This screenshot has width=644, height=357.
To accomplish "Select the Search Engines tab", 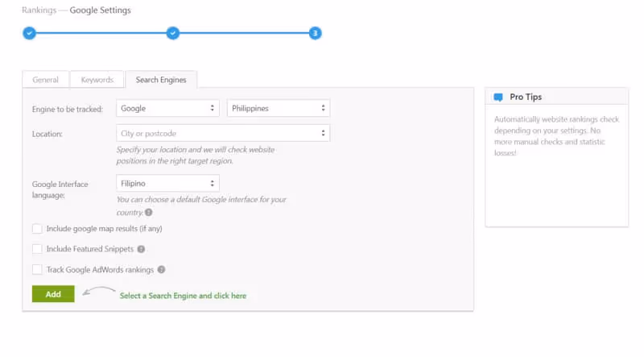I will pos(161,80).
